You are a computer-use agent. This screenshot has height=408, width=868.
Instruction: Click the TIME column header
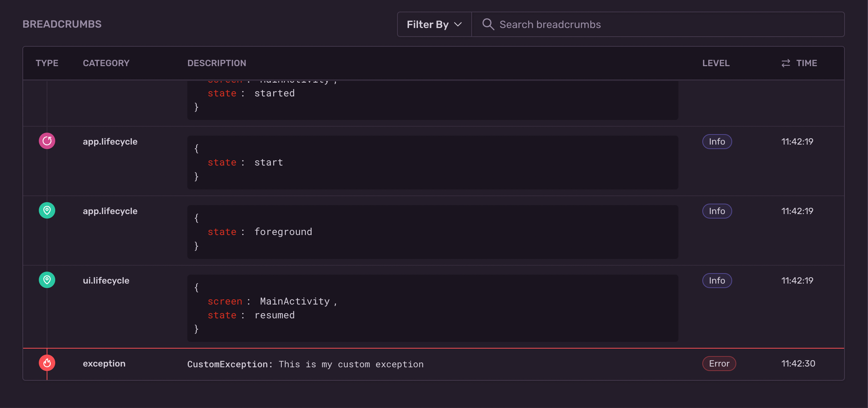(806, 63)
